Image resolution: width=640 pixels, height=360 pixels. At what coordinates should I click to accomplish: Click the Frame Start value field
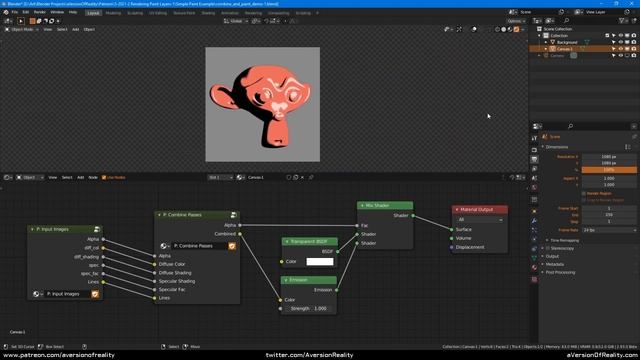point(609,208)
